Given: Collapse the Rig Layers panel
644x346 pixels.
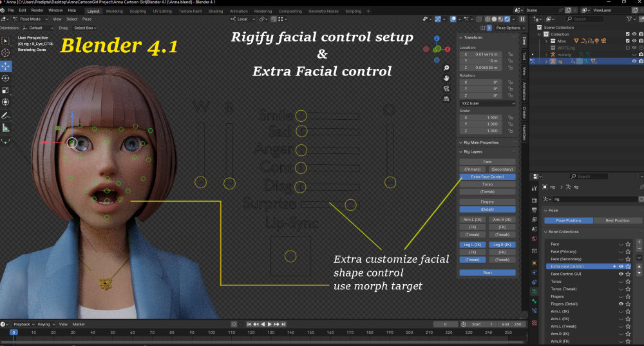Looking at the screenshot, I should [x=473, y=151].
